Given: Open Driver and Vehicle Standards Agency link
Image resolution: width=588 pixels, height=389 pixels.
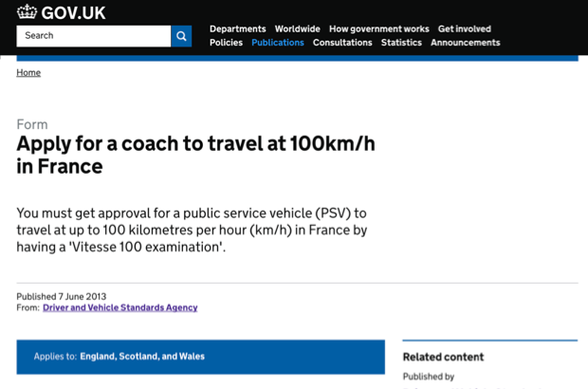Looking at the screenshot, I should (120, 307).
